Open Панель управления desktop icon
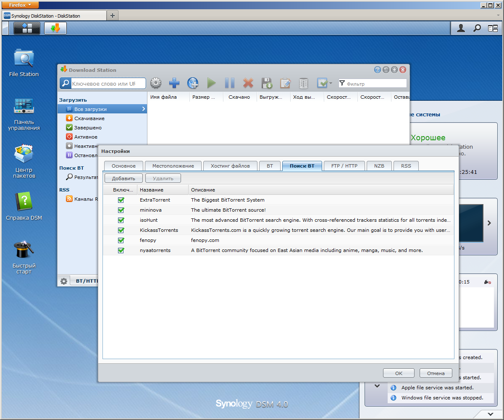504x420 pixels. [24, 114]
